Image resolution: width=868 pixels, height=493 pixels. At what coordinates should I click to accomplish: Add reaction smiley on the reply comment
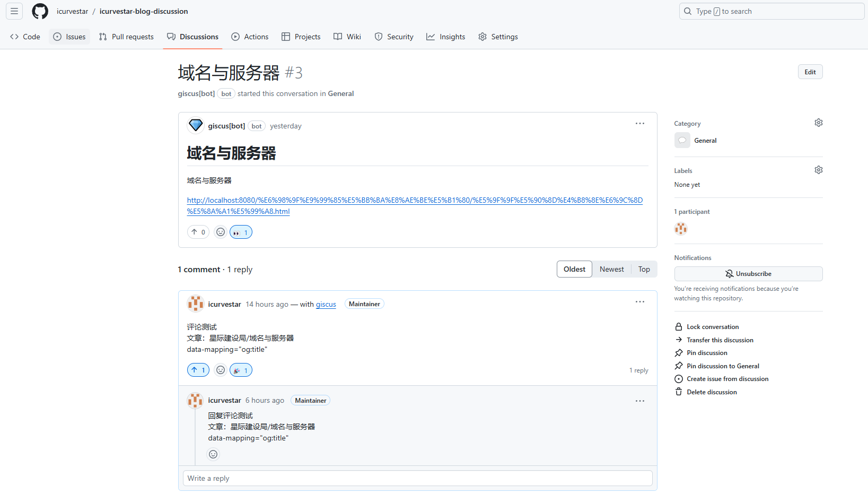(213, 454)
